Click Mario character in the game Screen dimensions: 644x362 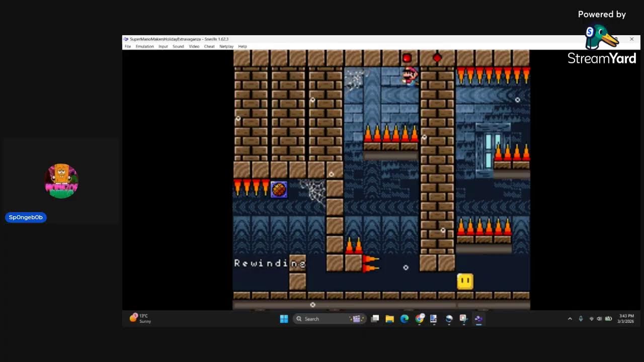410,76
